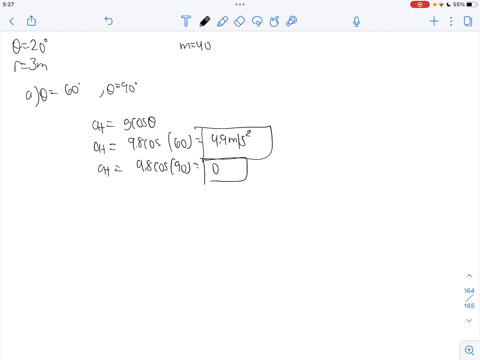
Task: Tap the total pages 165 label
Action: click(469, 306)
